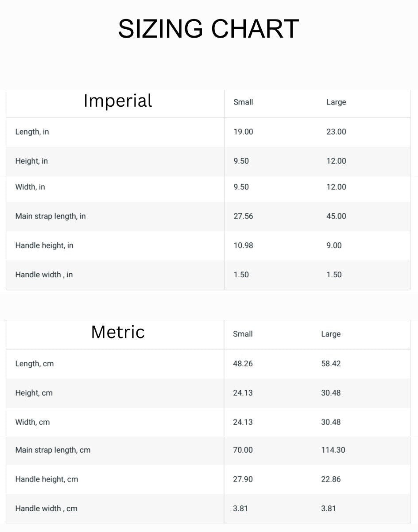Select the Metric table heading
Image resolution: width=418 pixels, height=532 pixels.
click(x=118, y=332)
